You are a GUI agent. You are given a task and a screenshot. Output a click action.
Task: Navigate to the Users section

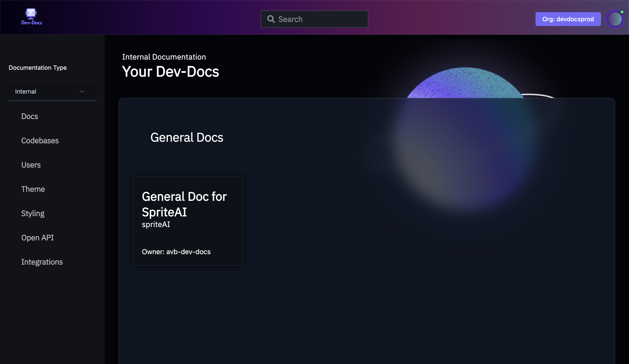click(31, 165)
